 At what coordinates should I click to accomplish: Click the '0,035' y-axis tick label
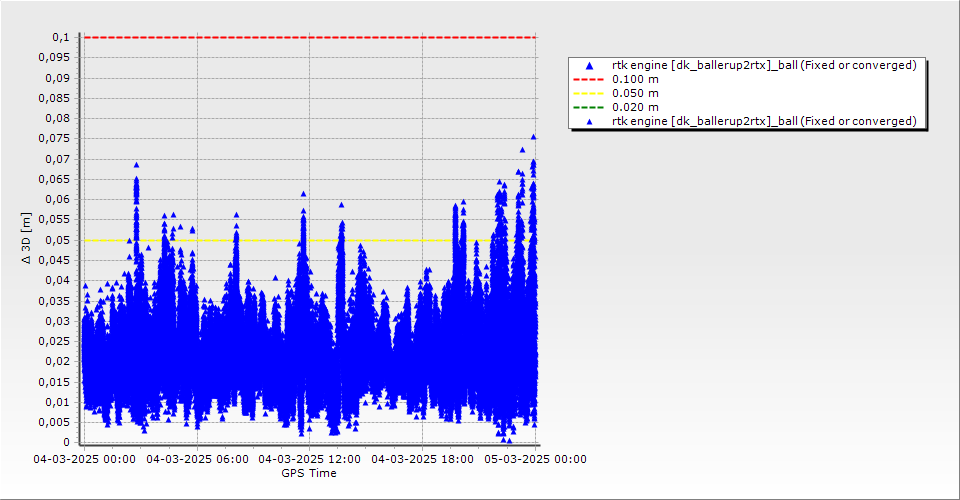pos(54,301)
